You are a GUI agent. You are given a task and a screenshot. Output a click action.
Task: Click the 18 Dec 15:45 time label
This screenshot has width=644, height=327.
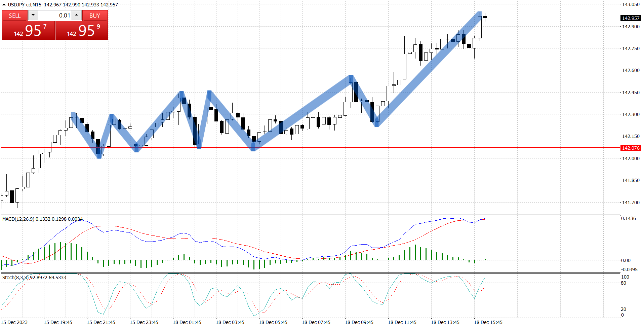pos(488,322)
